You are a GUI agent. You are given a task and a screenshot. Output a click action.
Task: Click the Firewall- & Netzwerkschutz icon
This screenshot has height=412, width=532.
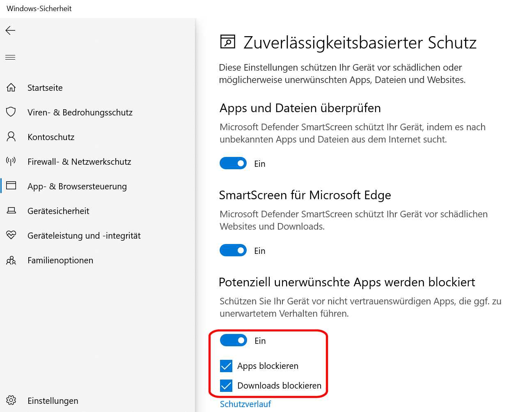pyautogui.click(x=11, y=161)
